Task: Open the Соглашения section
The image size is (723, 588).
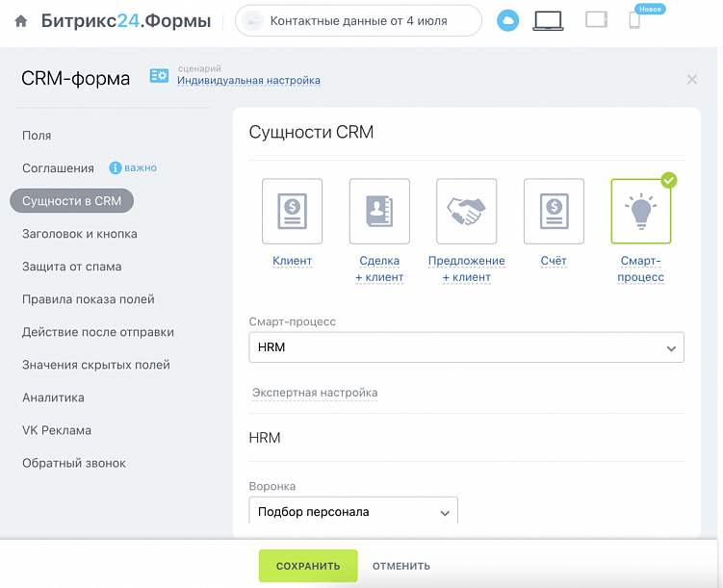Action: coord(58,168)
